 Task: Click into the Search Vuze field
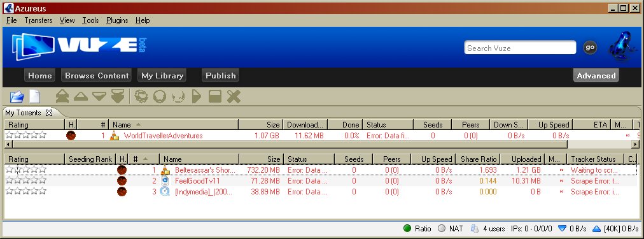click(521, 48)
